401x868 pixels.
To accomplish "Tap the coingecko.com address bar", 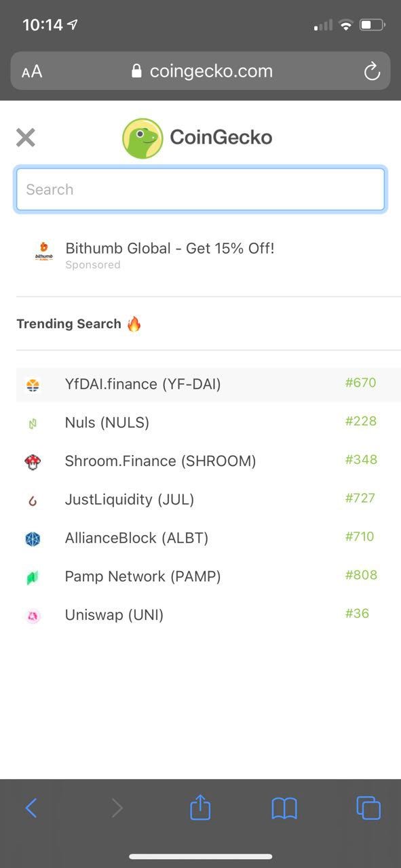I will coord(201,71).
